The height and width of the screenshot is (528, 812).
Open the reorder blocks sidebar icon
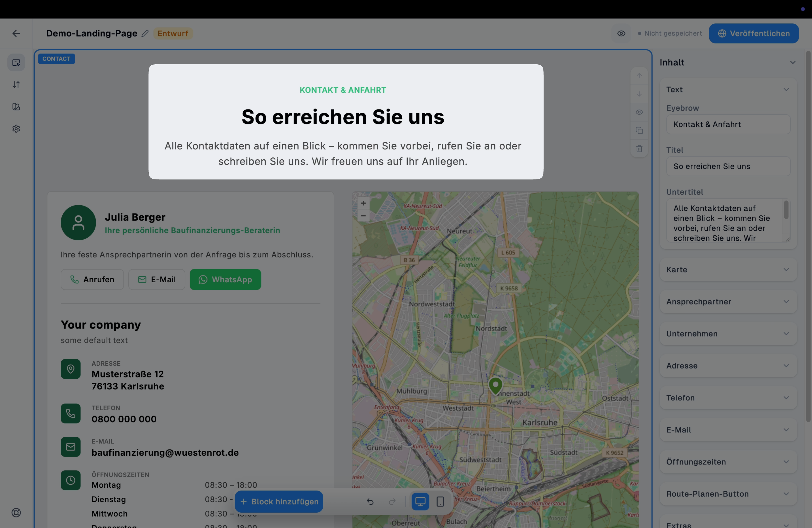coord(16,85)
